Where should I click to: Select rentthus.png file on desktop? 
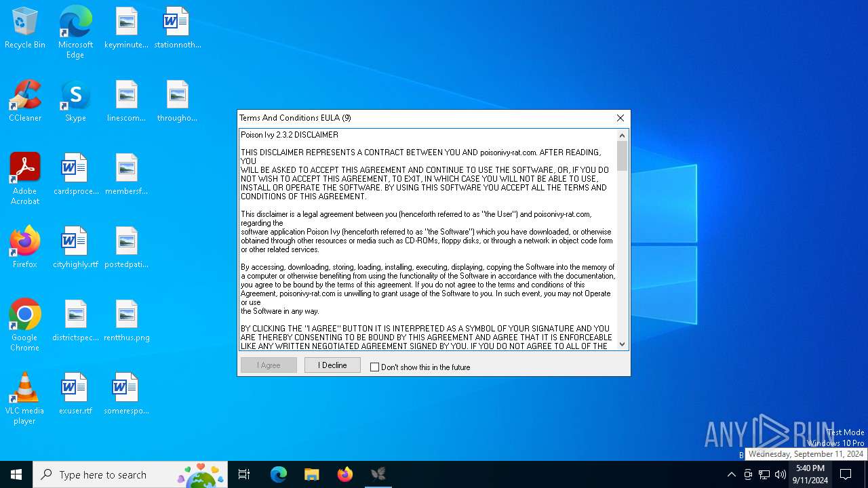coord(126,321)
